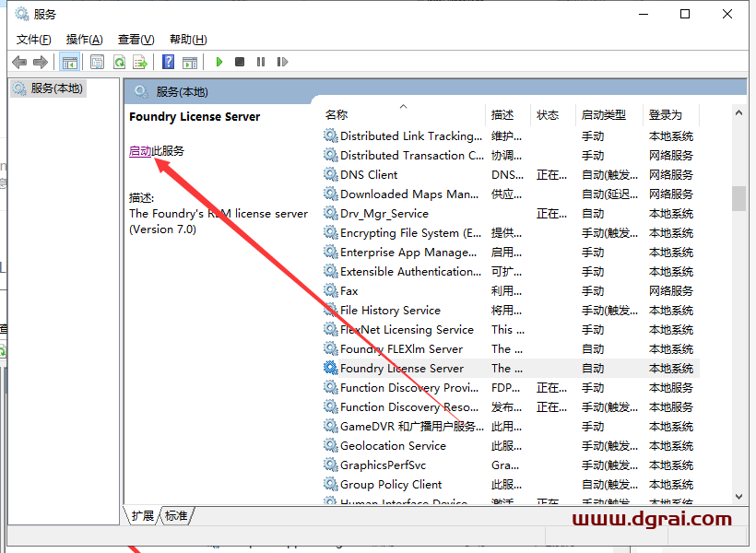
Task: Select the DNS Client service
Action: click(x=510, y=174)
